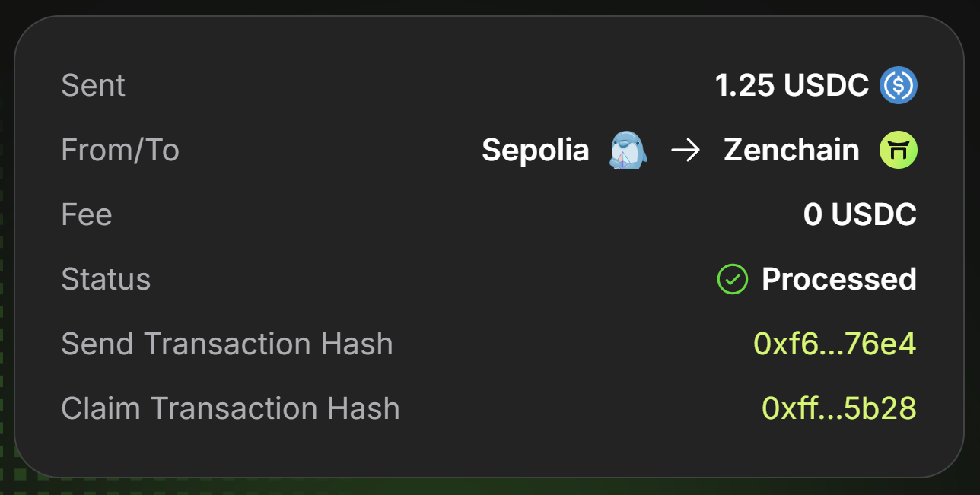Click the From/To row label
This screenshot has width=980, height=495.
click(120, 151)
